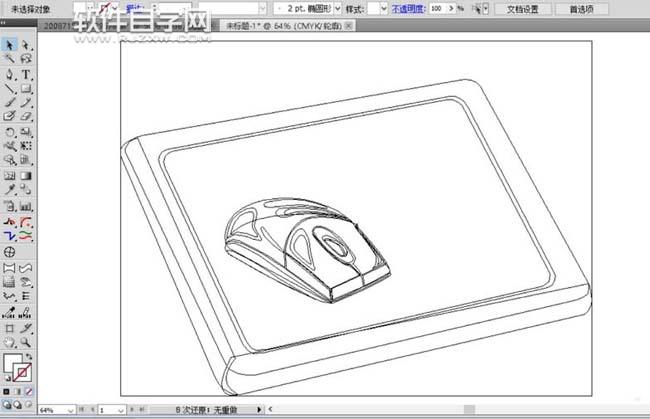Select the Zoom magnifier tool
This screenshot has width=650, height=419.
(x=26, y=342)
